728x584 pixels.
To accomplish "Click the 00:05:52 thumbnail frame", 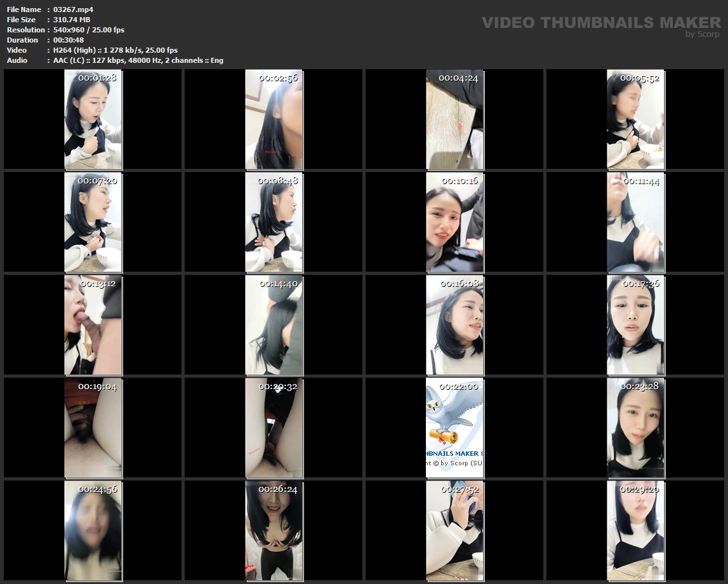I will [635, 119].
